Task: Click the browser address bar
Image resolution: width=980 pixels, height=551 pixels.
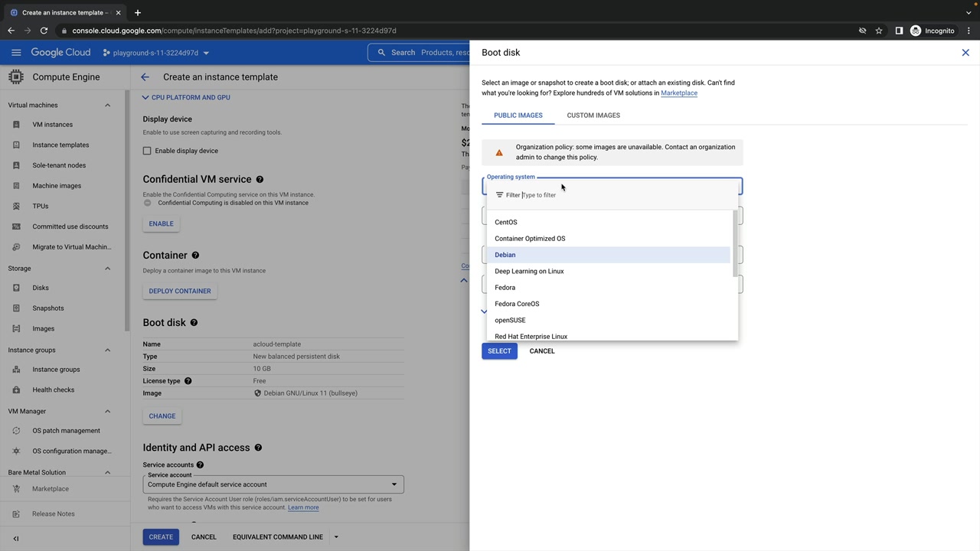Action: (x=459, y=31)
